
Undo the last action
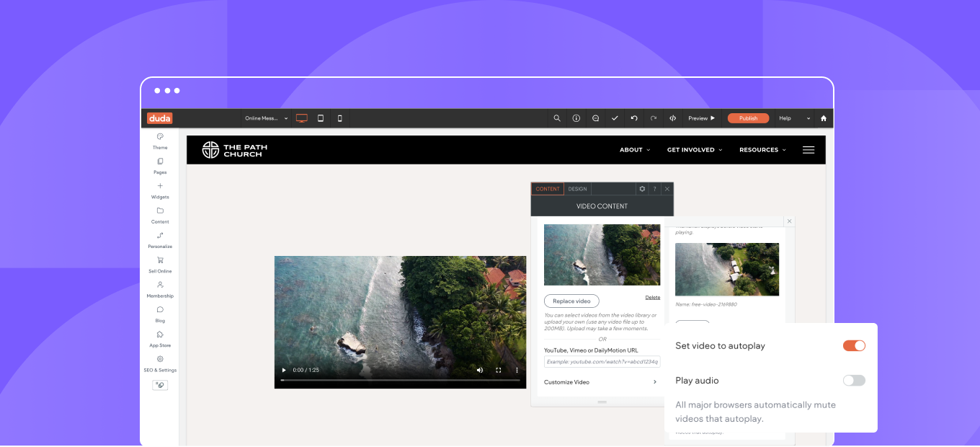634,118
